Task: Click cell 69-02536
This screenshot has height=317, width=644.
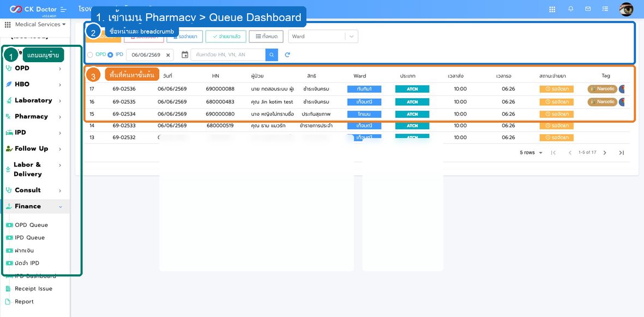Action: coord(124,89)
